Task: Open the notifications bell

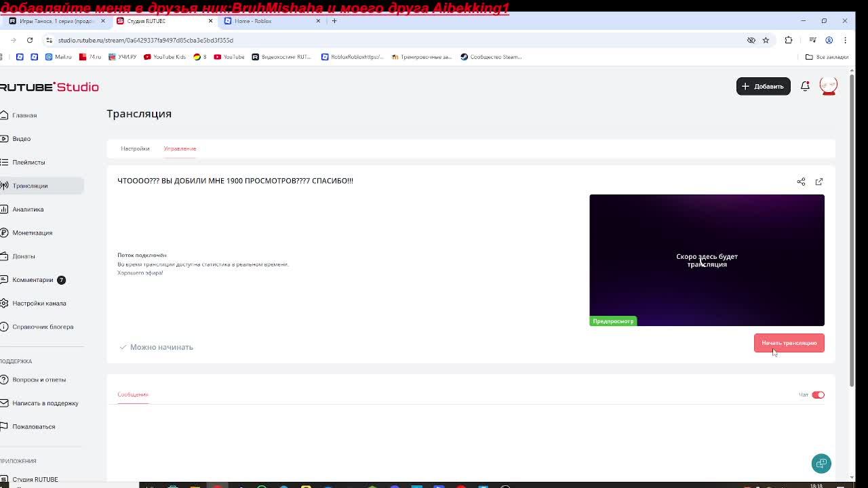Action: [805, 86]
